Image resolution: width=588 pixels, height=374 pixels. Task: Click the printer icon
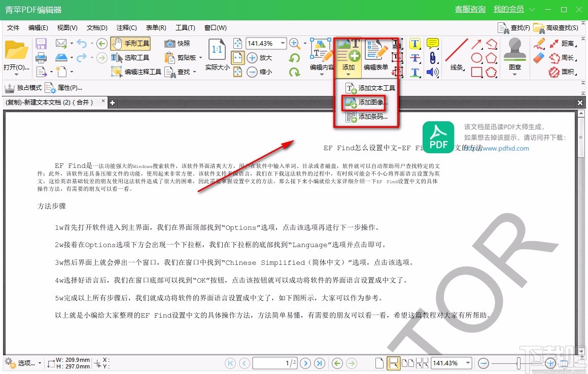[x=41, y=58]
